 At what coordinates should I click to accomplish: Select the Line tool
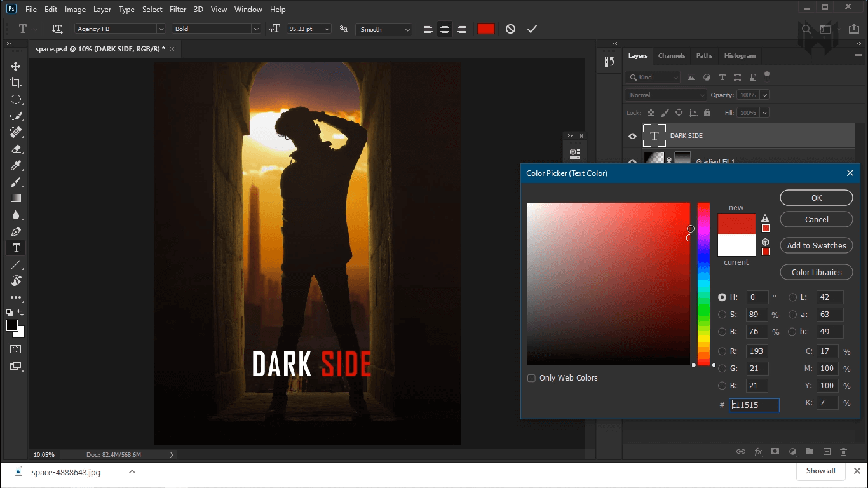tap(16, 264)
